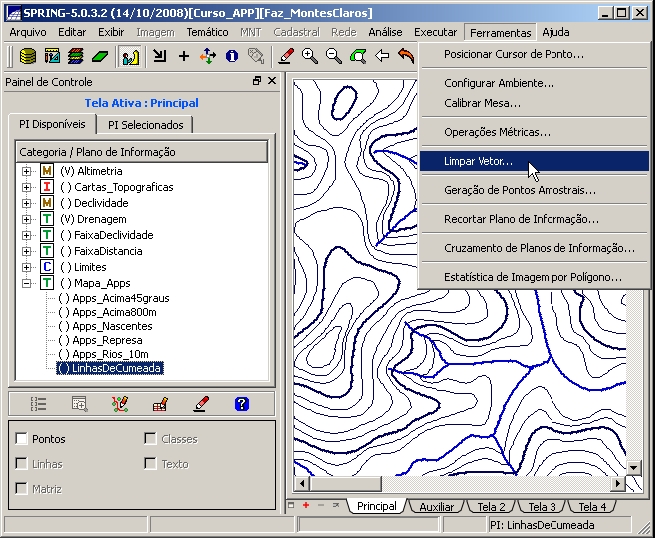Image resolution: width=655 pixels, height=538 pixels.
Task: Collapse the Mapa_Apps tree node
Action: 27,283
